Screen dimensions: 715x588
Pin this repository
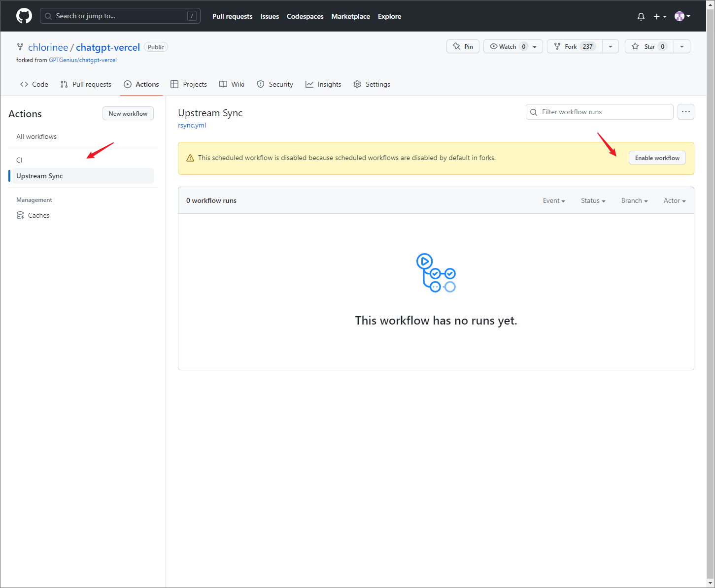pos(463,46)
